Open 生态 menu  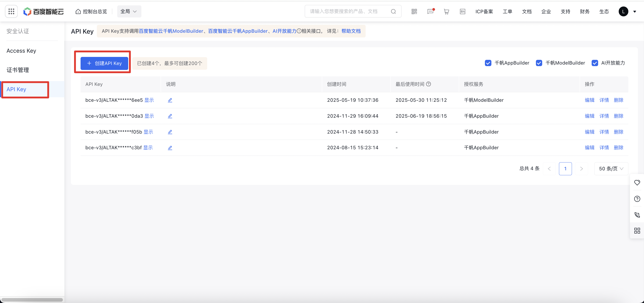(x=604, y=11)
